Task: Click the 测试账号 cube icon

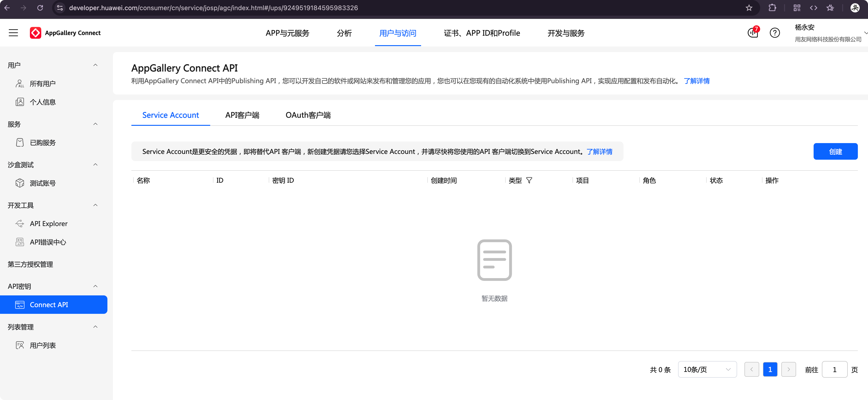Action: pyautogui.click(x=20, y=183)
